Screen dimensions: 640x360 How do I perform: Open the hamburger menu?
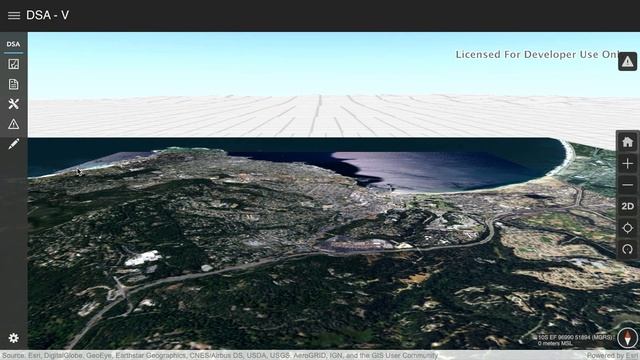click(x=13, y=16)
